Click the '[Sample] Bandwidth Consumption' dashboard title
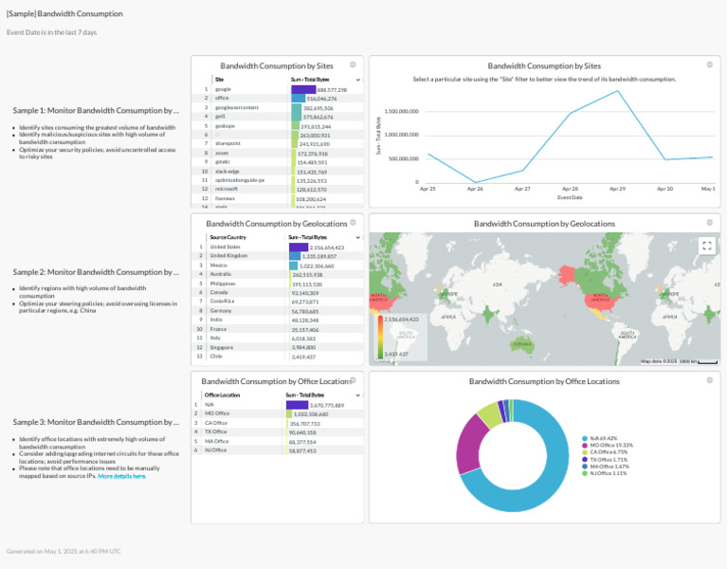728x569 pixels. click(x=64, y=14)
